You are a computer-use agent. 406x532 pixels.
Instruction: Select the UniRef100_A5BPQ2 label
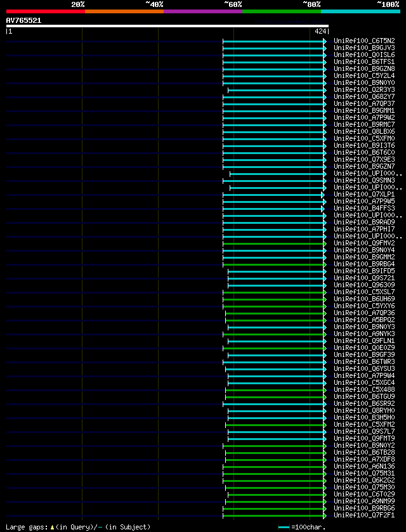(x=364, y=320)
